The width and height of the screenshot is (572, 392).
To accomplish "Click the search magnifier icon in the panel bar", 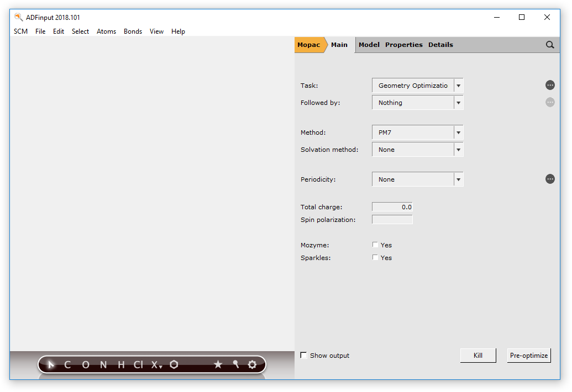I will [x=550, y=45].
